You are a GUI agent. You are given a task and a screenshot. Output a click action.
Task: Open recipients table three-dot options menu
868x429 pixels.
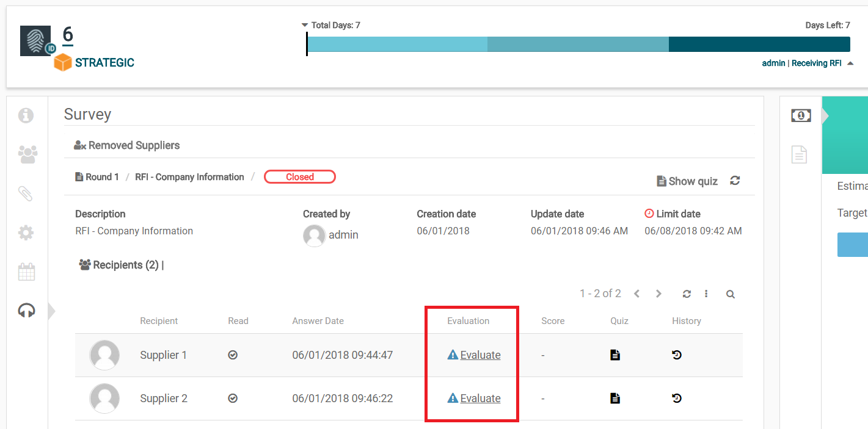706,294
